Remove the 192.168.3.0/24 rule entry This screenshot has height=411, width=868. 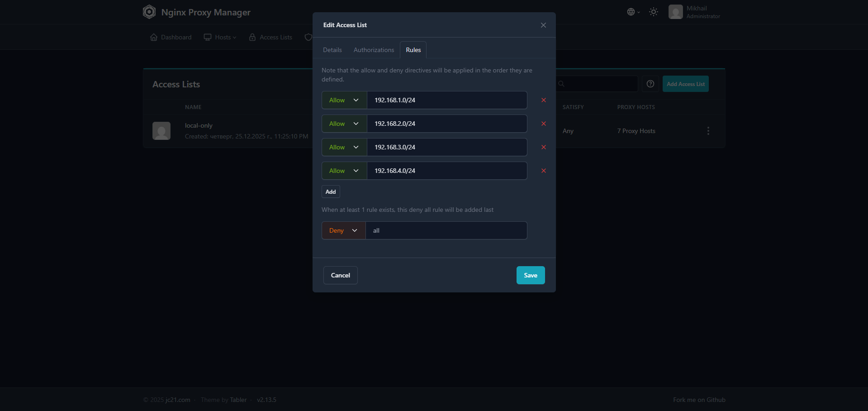tap(544, 147)
